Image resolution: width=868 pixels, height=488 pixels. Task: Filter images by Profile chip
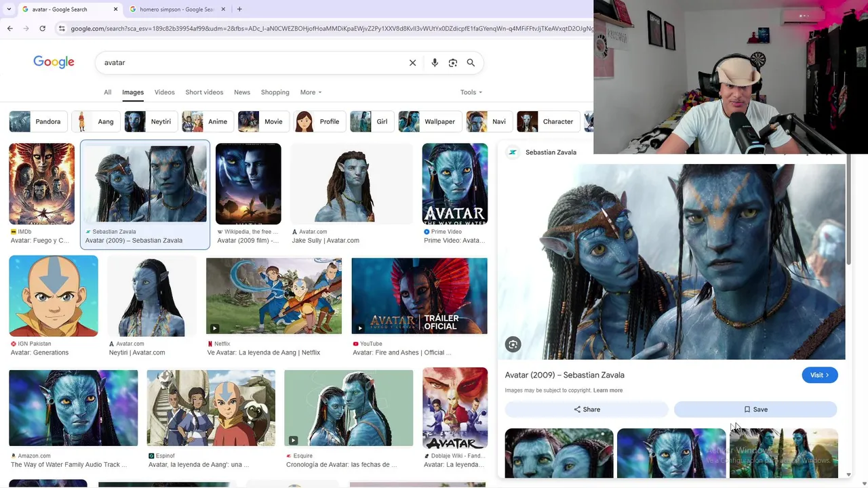319,121
